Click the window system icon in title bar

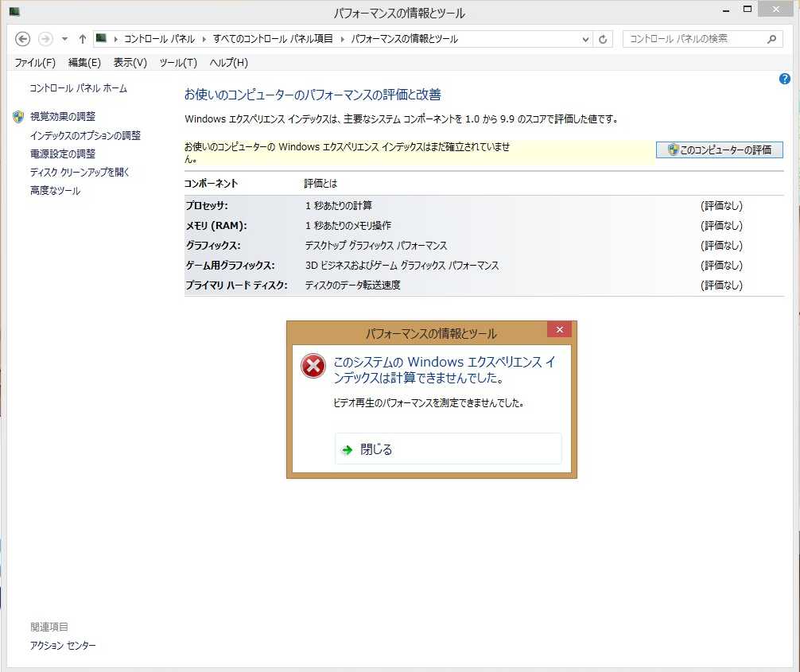[14, 11]
